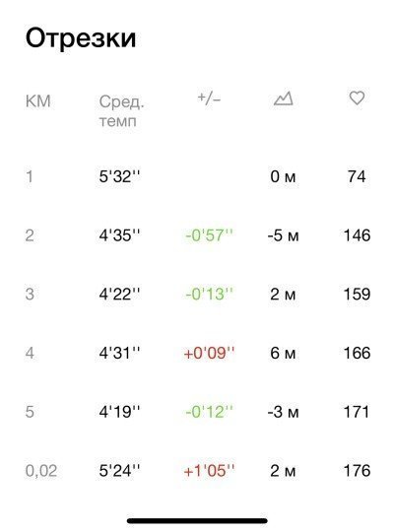Tap the Сред. темп column header

121,111
